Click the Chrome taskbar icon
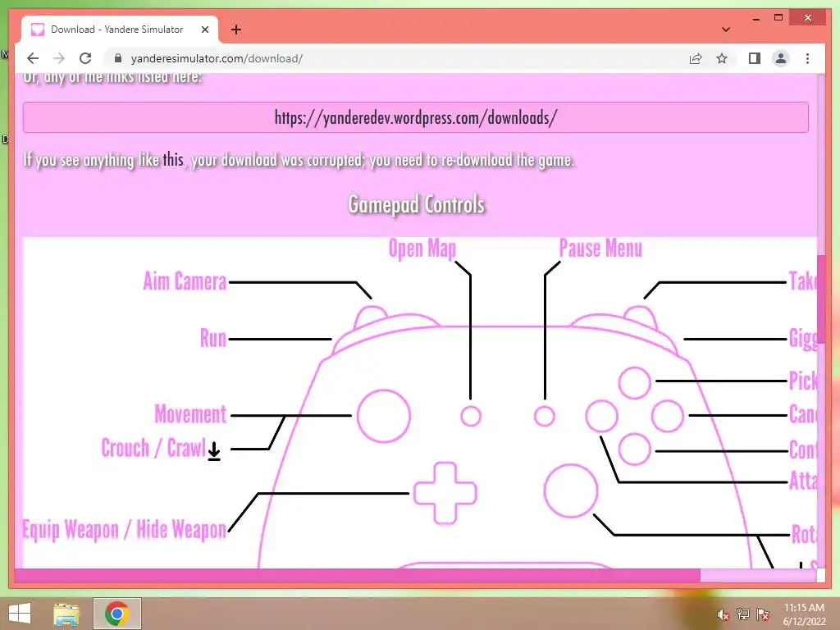Viewport: 840px width, 630px height. (117, 614)
